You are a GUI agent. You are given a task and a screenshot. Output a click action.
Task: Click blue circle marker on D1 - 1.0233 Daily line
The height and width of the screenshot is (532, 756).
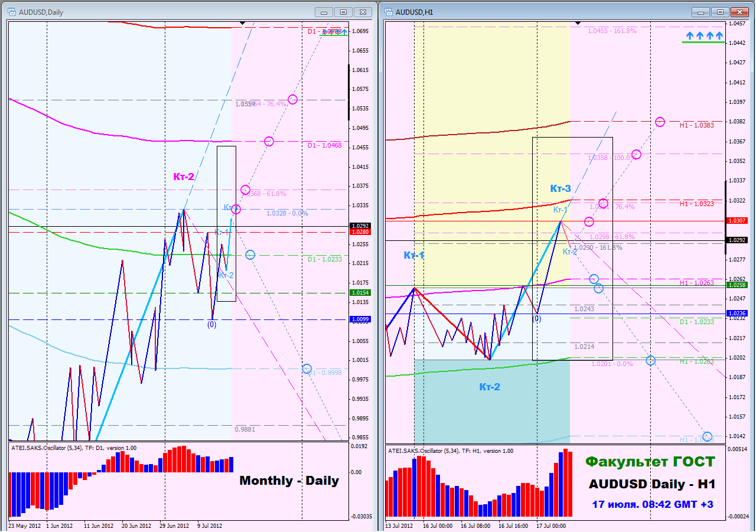click(250, 255)
